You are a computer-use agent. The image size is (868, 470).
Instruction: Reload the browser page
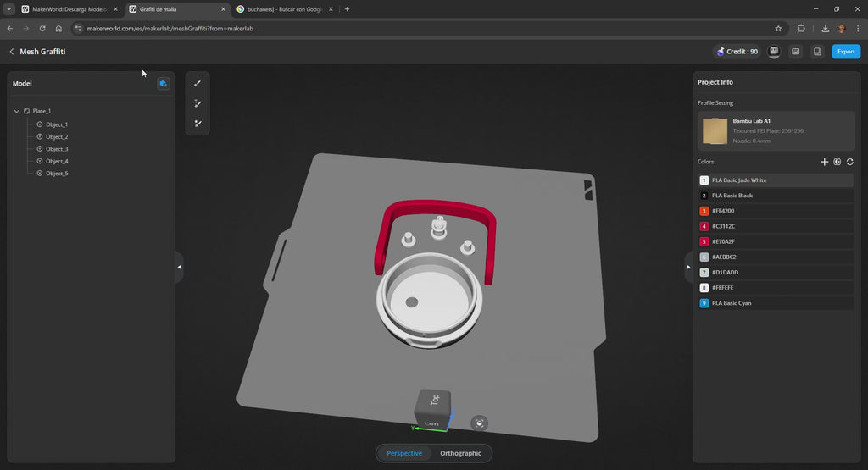[42, 28]
